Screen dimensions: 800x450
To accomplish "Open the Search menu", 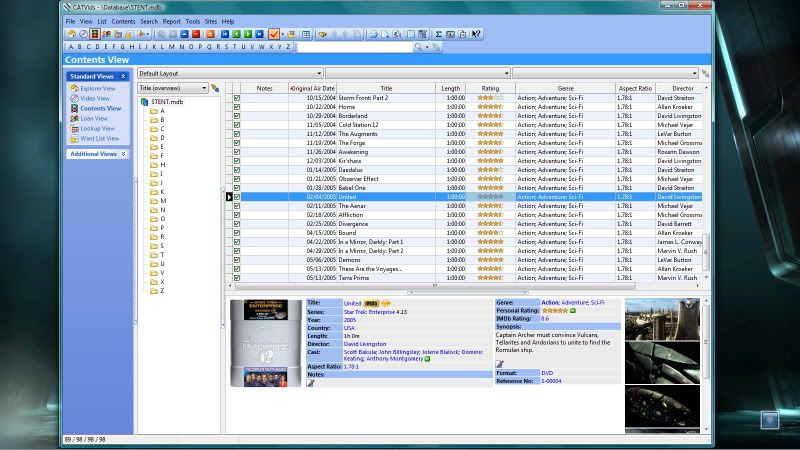I will point(149,21).
